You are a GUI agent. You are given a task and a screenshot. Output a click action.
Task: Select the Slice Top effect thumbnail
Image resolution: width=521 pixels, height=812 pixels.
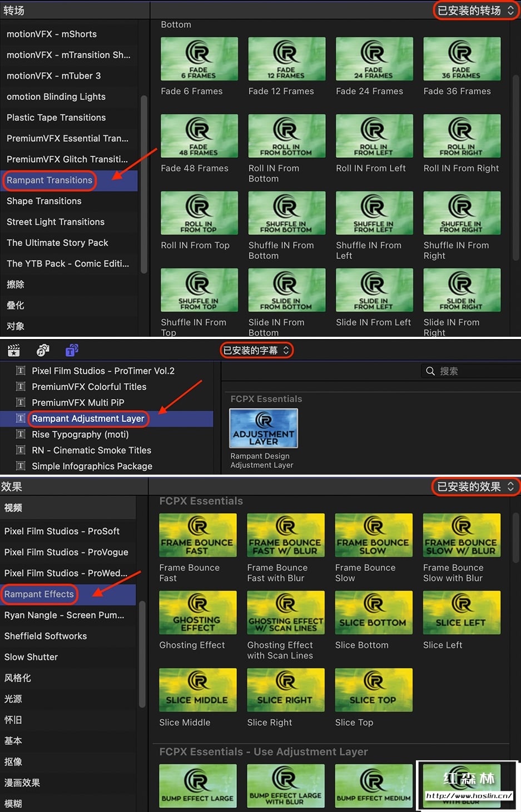[374, 690]
